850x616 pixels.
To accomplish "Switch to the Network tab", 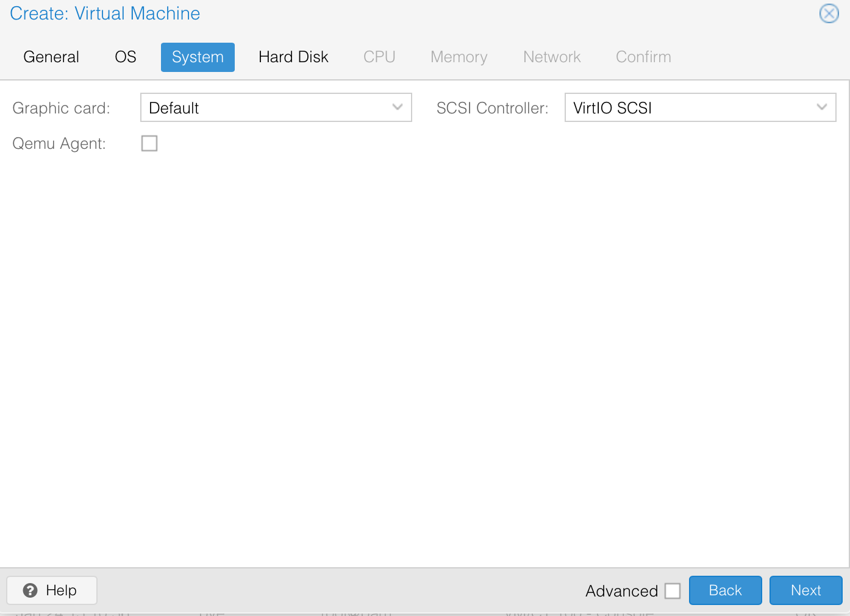I will click(x=552, y=57).
